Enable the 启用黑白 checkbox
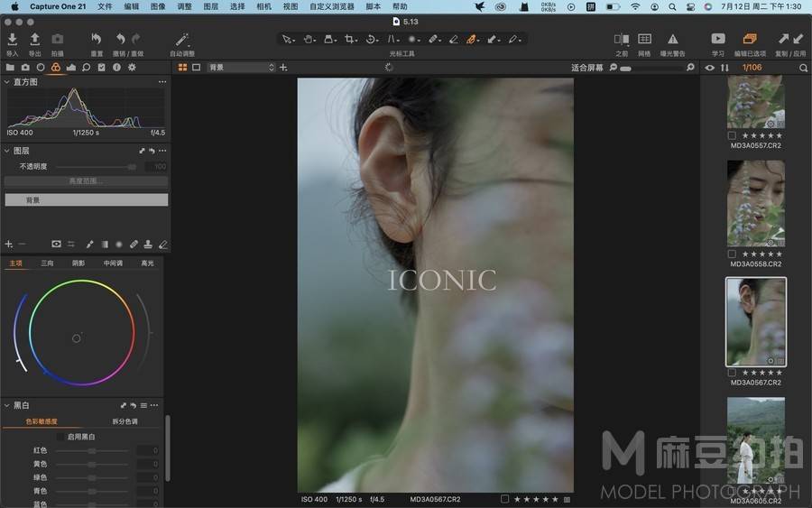 click(x=60, y=437)
